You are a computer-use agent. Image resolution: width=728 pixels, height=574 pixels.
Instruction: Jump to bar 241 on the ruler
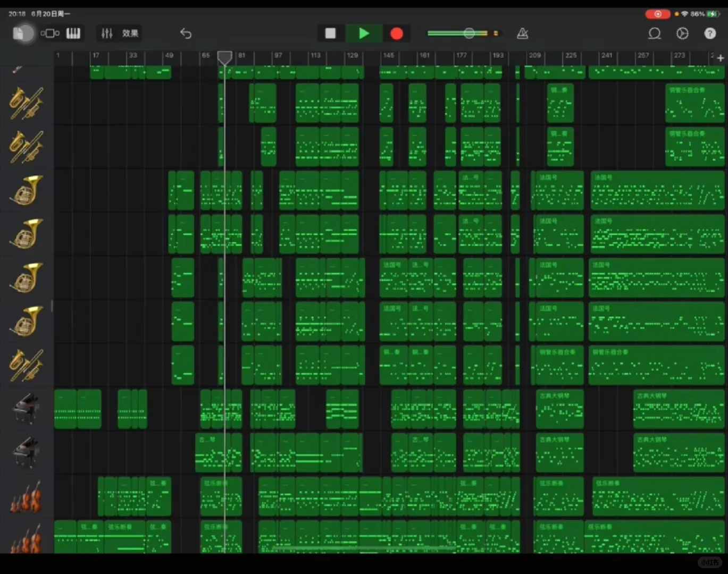(607, 55)
